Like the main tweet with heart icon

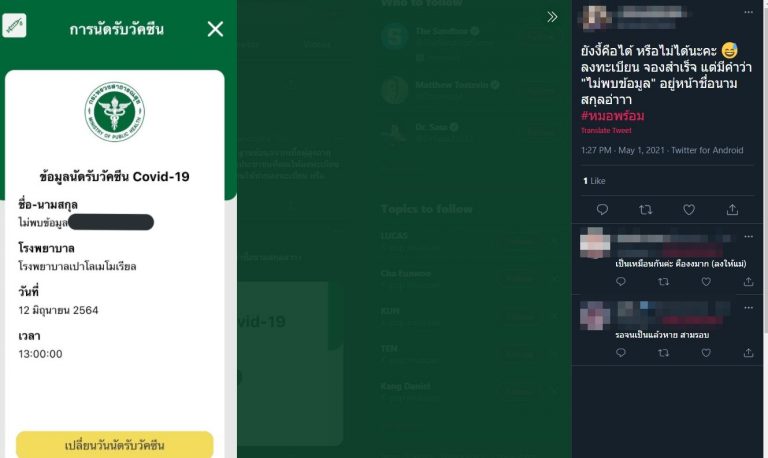[x=689, y=210]
